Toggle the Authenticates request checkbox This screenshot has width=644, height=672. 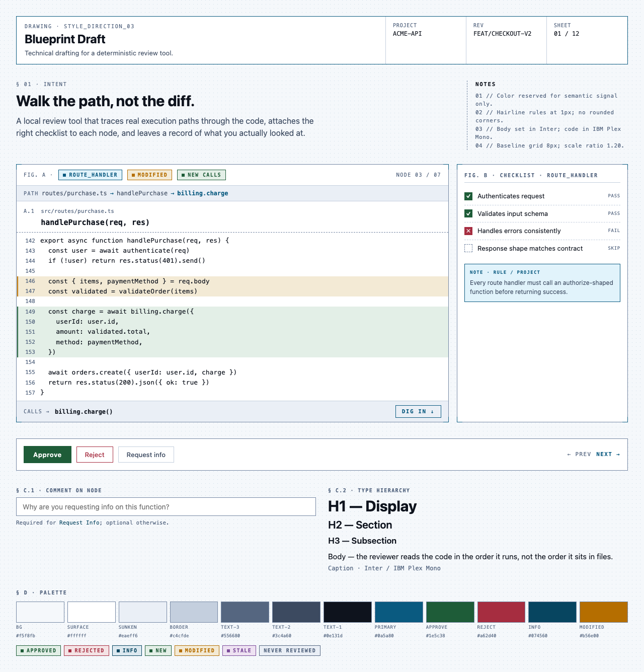(468, 196)
